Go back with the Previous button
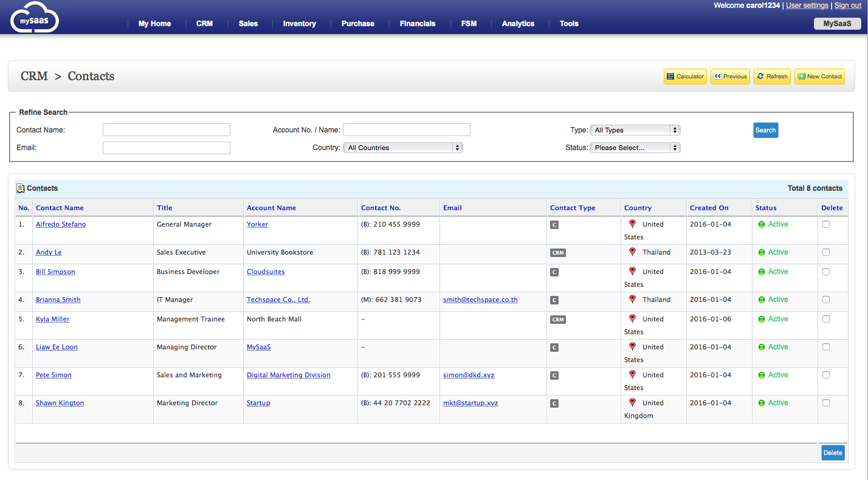Image resolution: width=868 pixels, height=480 pixels. point(730,77)
